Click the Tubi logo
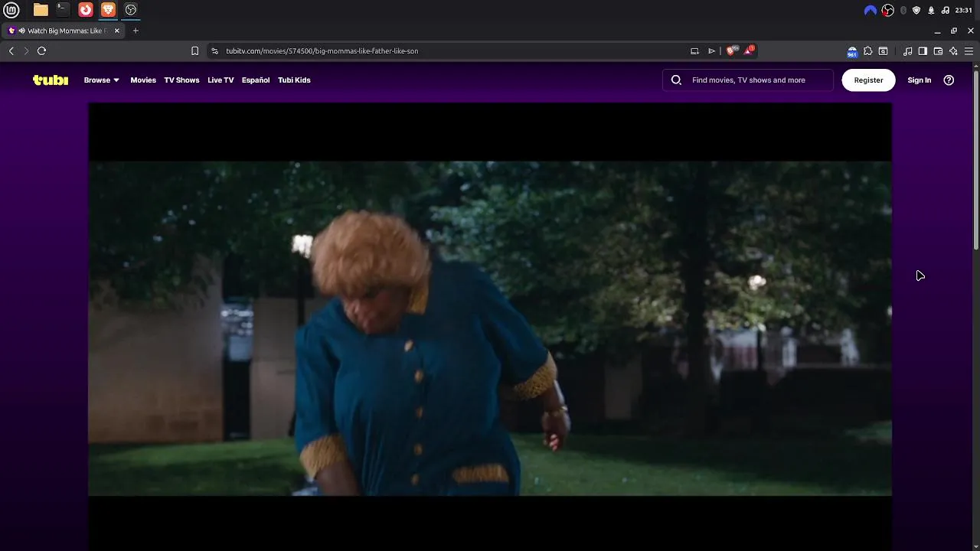Viewport: 980px width, 551px height. click(51, 80)
